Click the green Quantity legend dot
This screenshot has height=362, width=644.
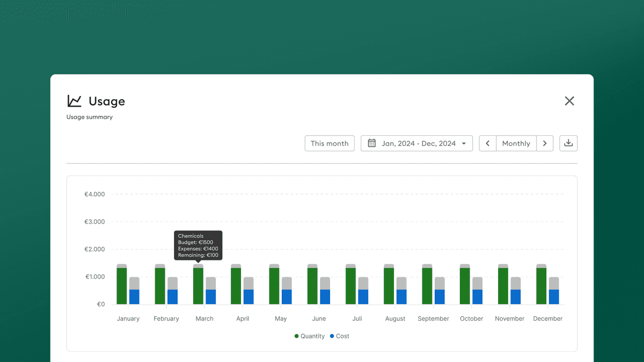(296, 336)
